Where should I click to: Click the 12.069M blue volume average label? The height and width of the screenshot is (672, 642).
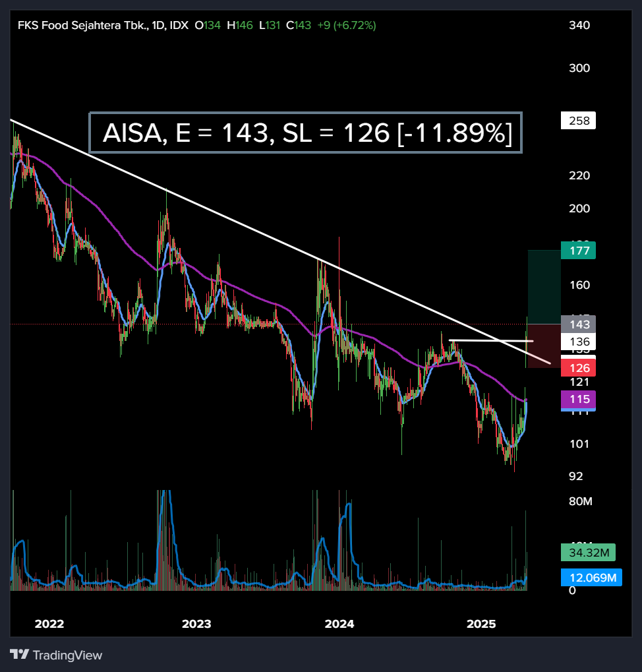point(591,578)
